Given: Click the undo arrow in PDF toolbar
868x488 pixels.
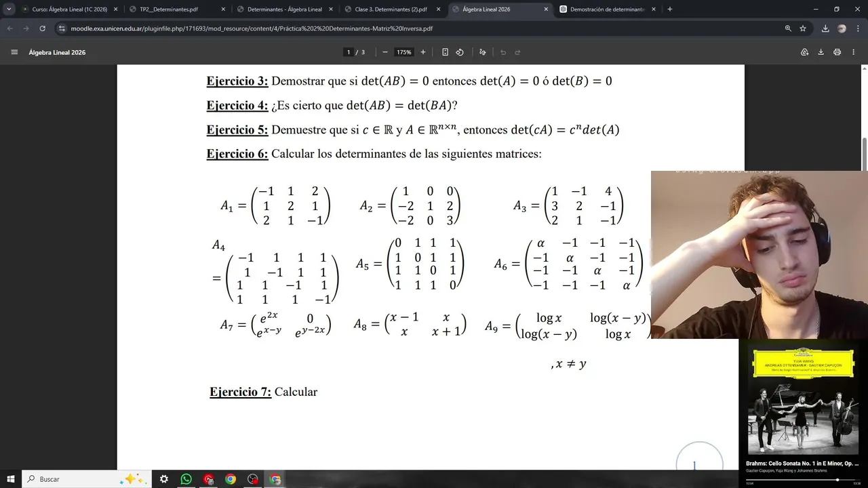Looking at the screenshot, I should [503, 52].
